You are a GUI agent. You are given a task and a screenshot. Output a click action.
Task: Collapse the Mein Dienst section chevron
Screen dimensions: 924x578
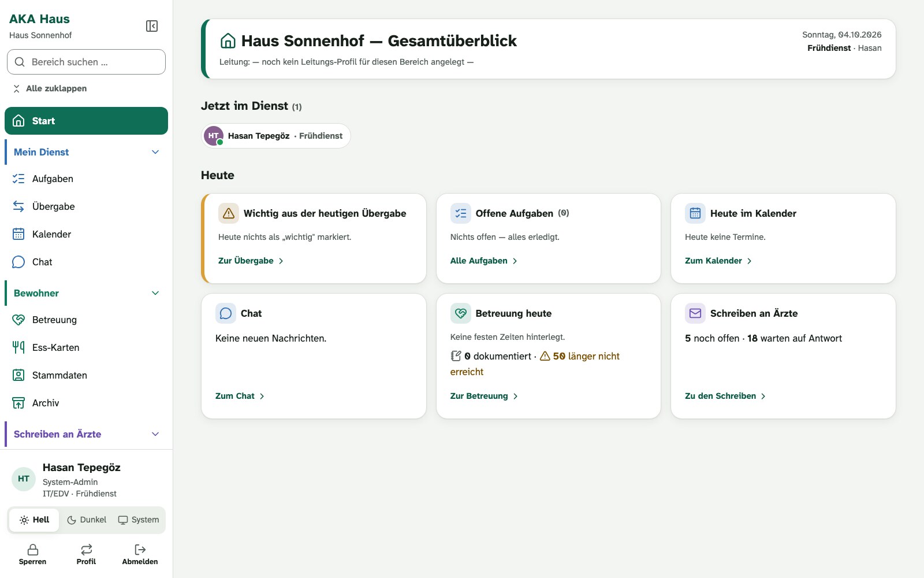pyautogui.click(x=155, y=152)
